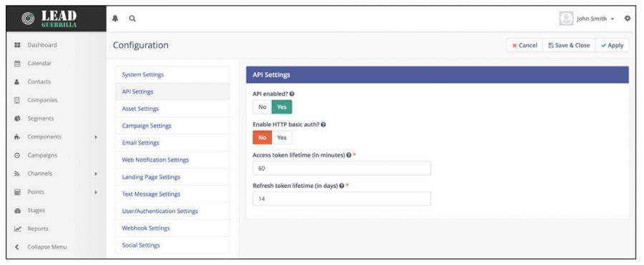Enable HTTP basic auth with Yes

point(282,137)
